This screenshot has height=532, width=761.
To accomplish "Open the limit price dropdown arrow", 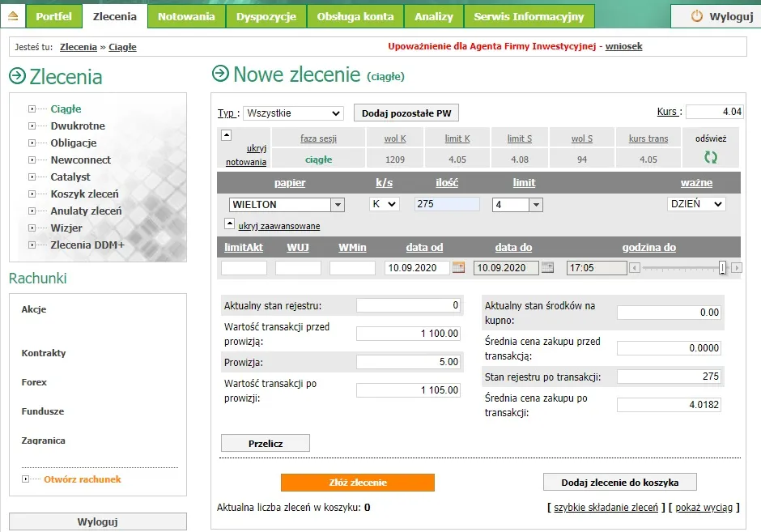I will click(x=536, y=205).
